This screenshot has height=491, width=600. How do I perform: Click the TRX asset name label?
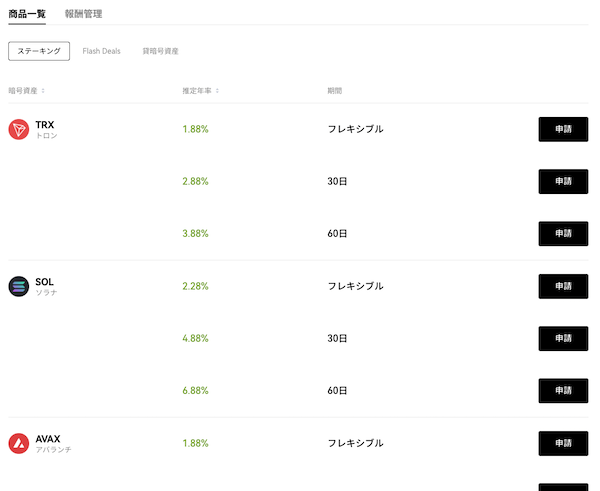(45, 125)
